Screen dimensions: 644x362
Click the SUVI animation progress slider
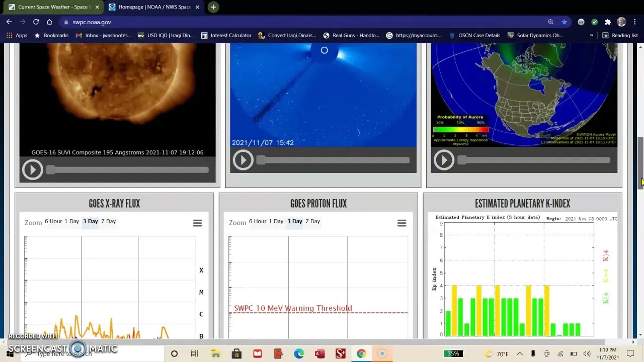[x=128, y=170]
